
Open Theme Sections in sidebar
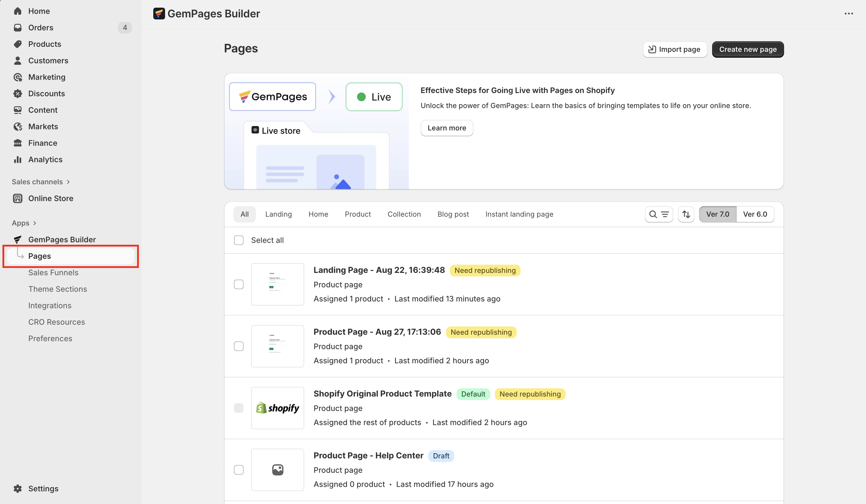pyautogui.click(x=57, y=289)
